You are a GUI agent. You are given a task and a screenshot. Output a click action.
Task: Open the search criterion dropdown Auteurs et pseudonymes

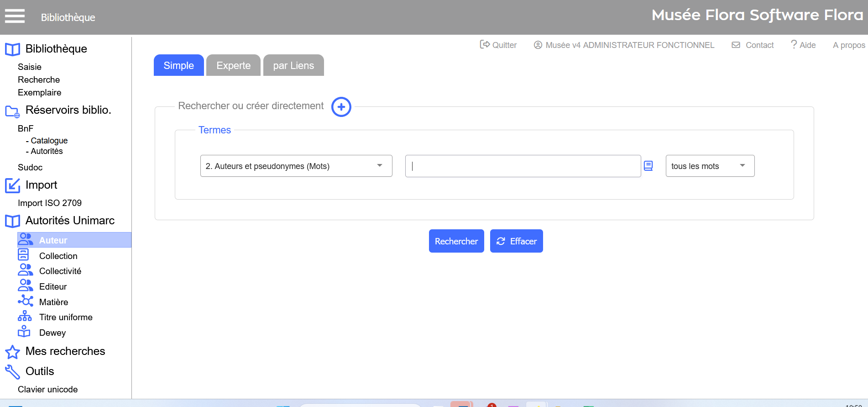296,166
